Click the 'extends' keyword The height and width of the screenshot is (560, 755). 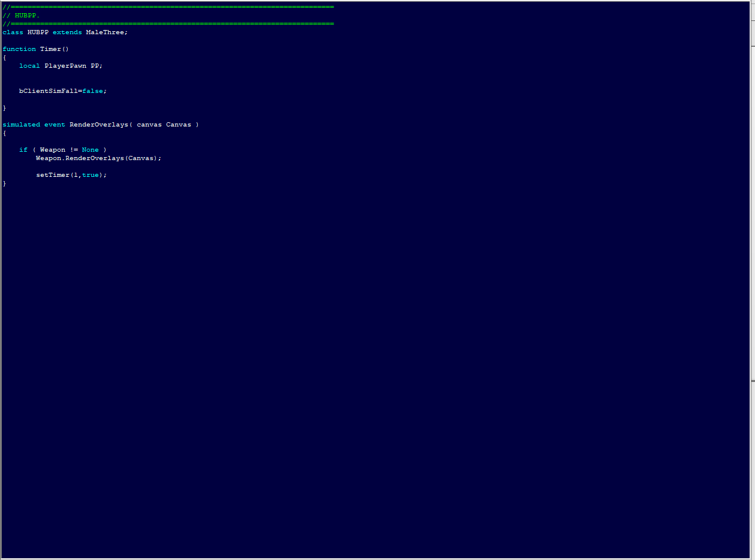click(x=67, y=32)
